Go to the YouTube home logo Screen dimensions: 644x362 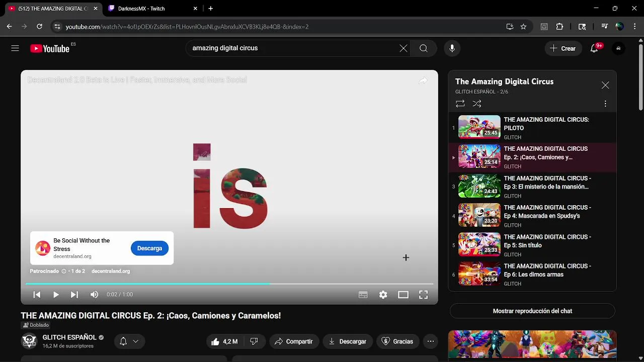click(50, 48)
